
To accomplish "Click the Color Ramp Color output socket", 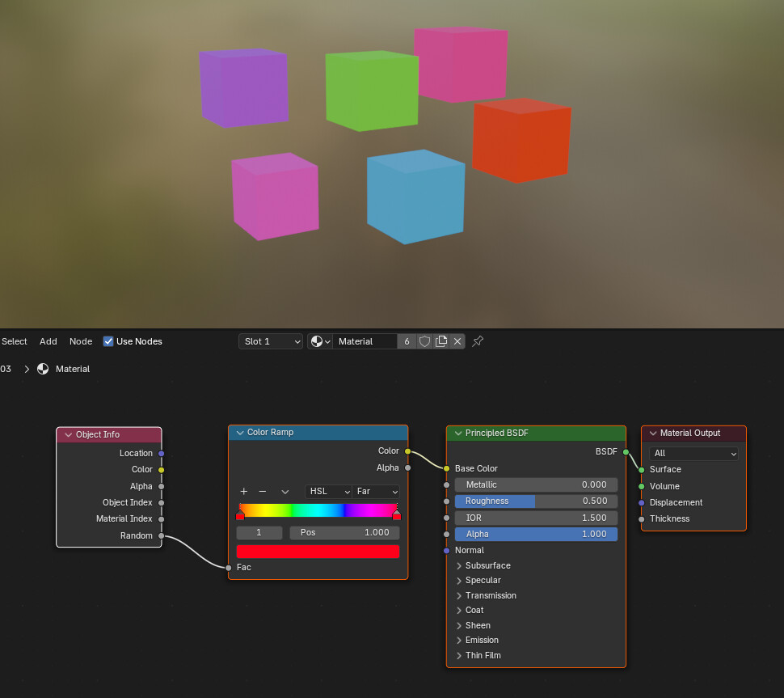I will coord(408,451).
